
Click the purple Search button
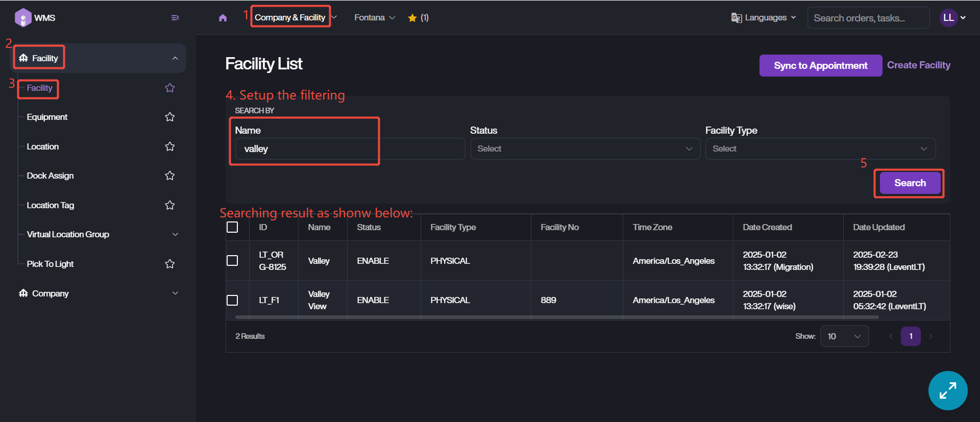pyautogui.click(x=909, y=183)
